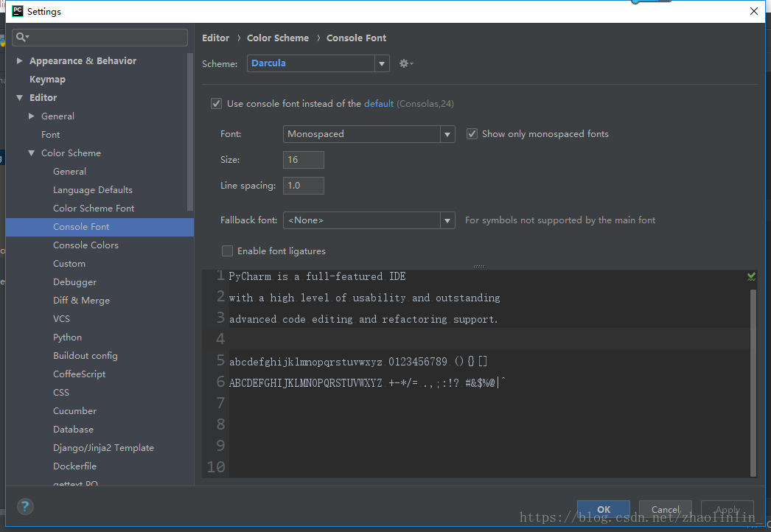Image resolution: width=771 pixels, height=532 pixels.
Task: Open Debugger color settings
Action: 74,282
